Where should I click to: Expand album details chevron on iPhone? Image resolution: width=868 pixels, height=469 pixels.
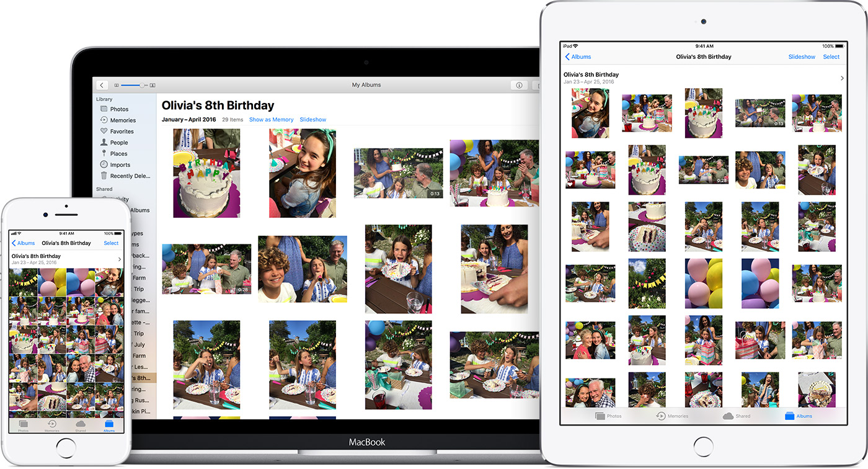pos(119,259)
